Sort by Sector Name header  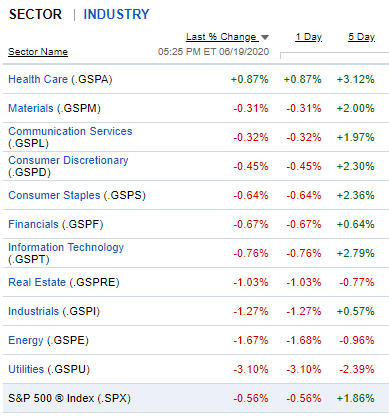(x=38, y=52)
